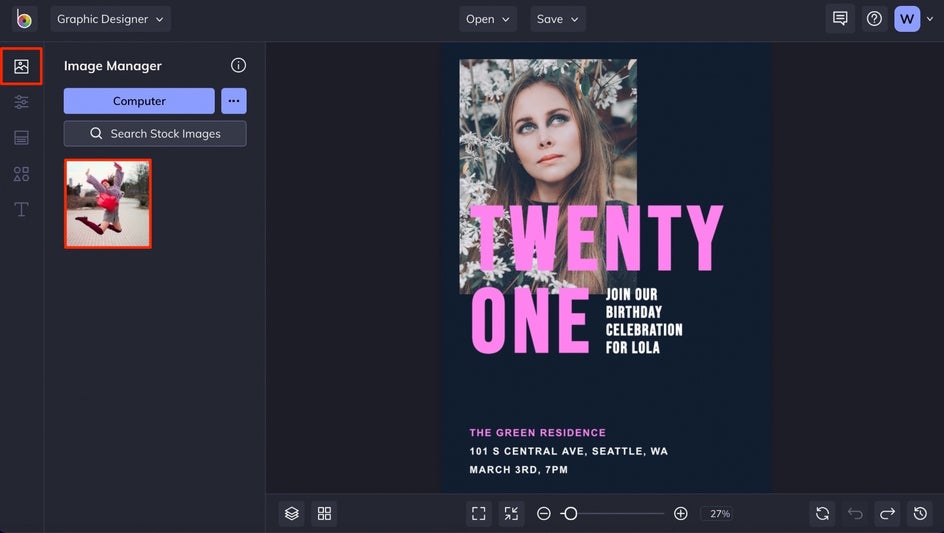Screen dimensions: 944x533
Task: Select the TWENTY headline text on canvas
Action: pyautogui.click(x=596, y=238)
